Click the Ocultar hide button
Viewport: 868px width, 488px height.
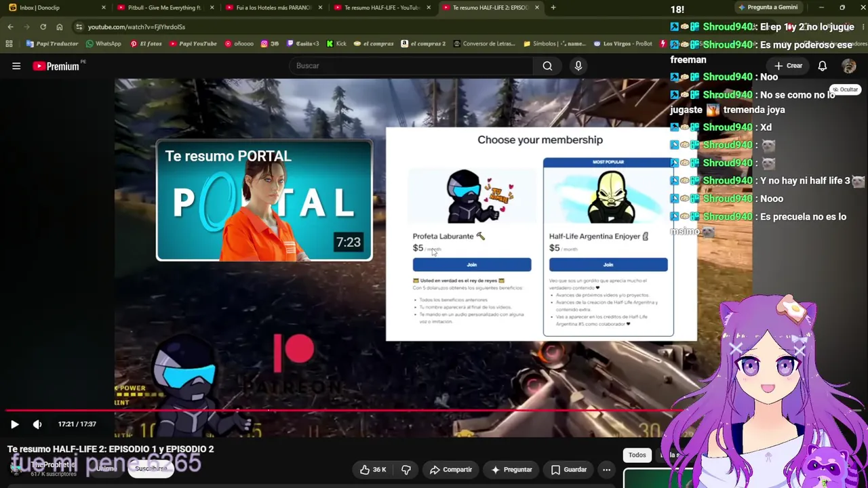[846, 89]
